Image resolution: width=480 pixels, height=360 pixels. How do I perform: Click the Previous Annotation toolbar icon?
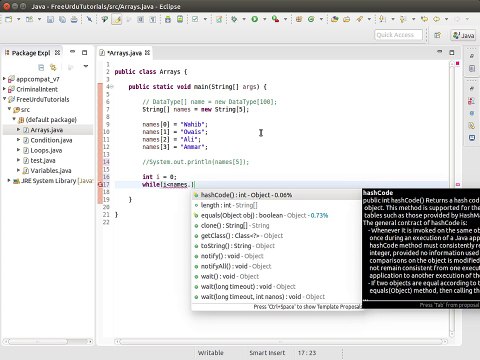(403, 19)
